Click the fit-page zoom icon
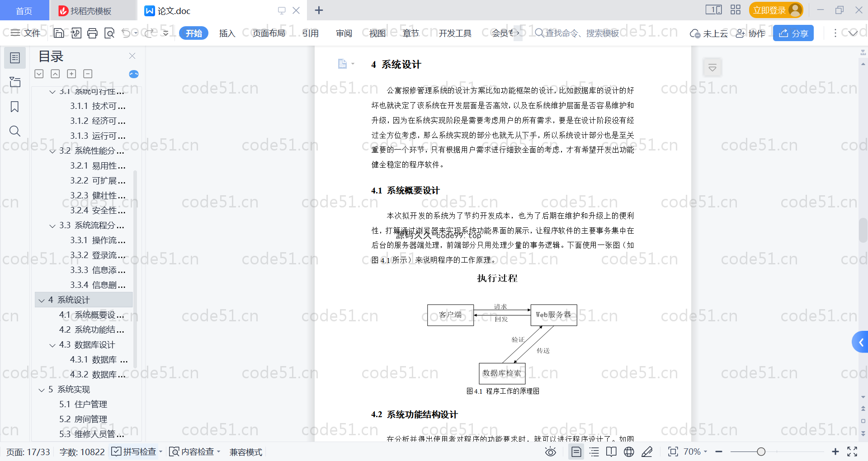This screenshot has height=461, width=868. click(673, 452)
